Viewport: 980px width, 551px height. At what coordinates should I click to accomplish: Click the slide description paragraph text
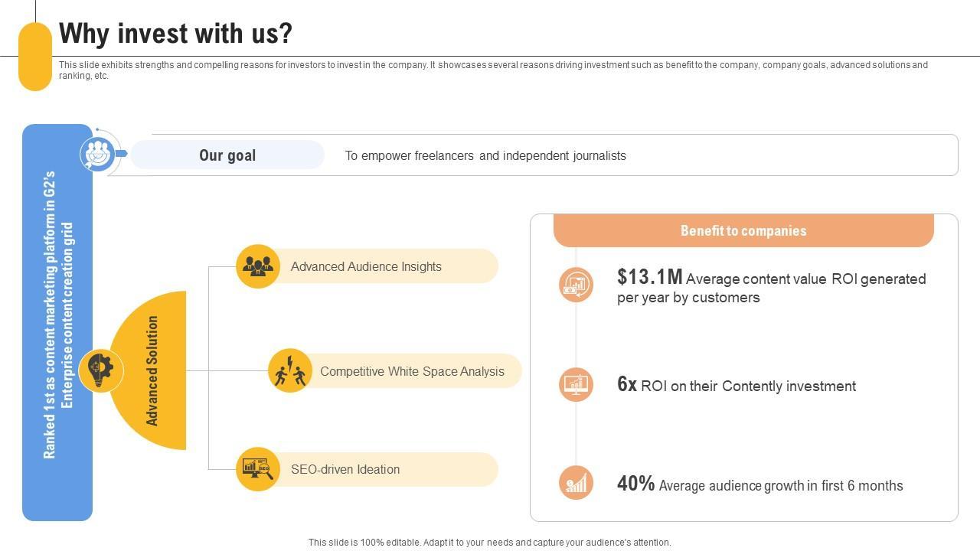coord(493,70)
